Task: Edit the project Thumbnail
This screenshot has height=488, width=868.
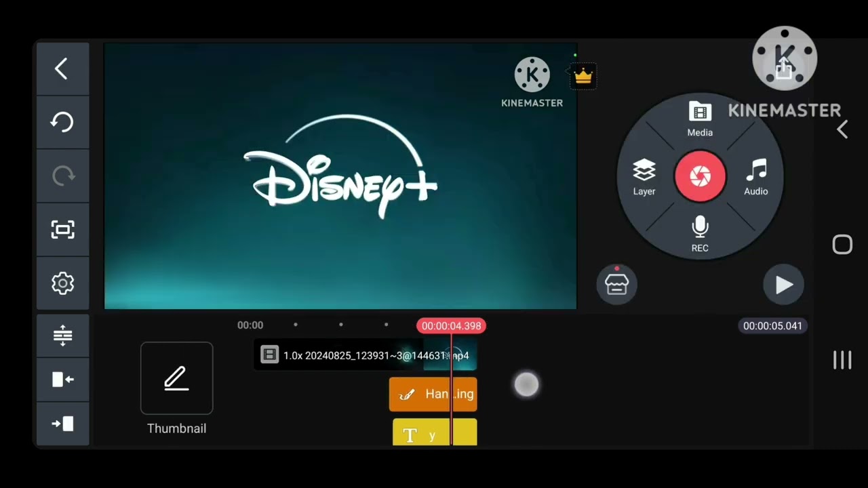Action: coord(176,378)
